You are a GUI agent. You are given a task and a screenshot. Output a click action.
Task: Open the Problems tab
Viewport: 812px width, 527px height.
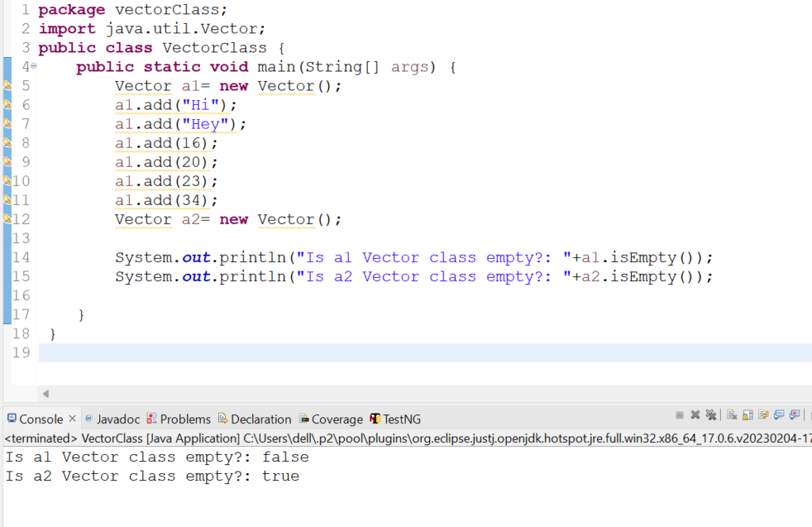coord(186,419)
